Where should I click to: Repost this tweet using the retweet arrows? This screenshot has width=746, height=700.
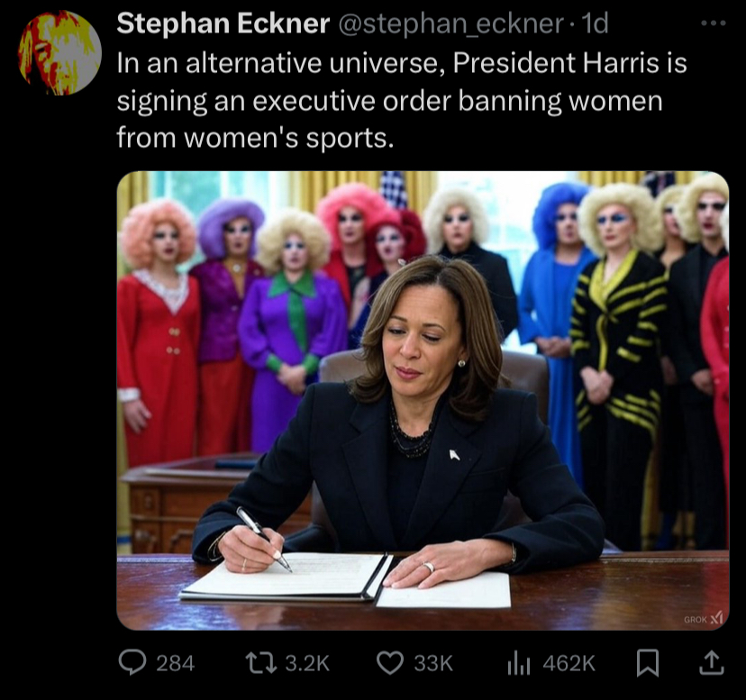[260, 663]
